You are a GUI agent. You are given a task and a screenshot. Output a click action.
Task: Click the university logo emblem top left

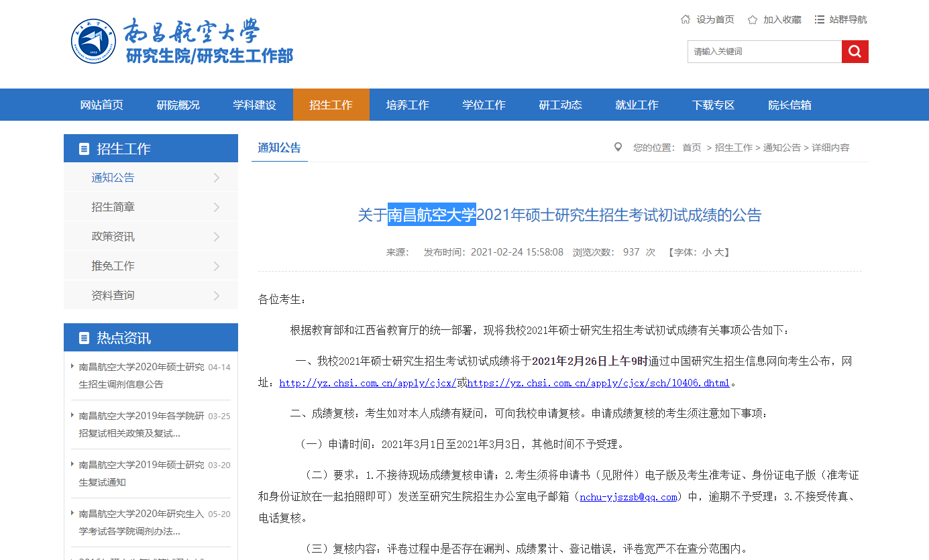94,40
